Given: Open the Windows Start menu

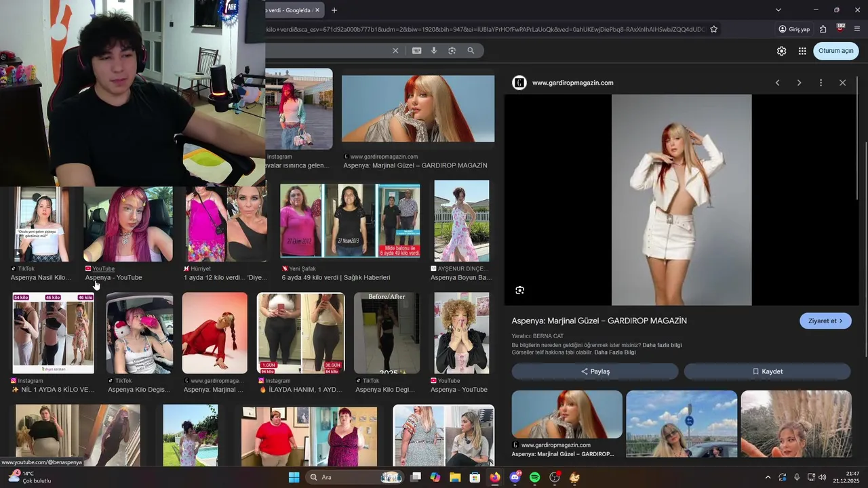Looking at the screenshot, I should click(x=294, y=477).
